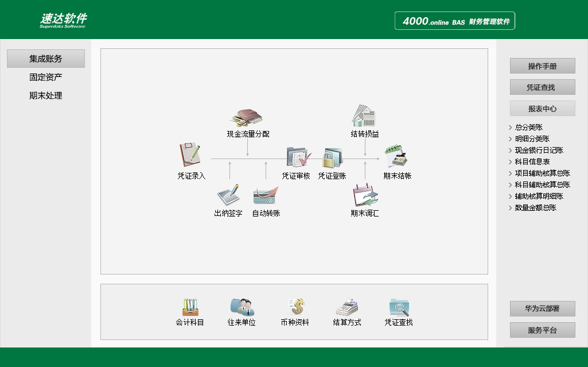588x367 pixels.
Task: Open the 凭证登账 voucher posting icon
Action: 331,155
